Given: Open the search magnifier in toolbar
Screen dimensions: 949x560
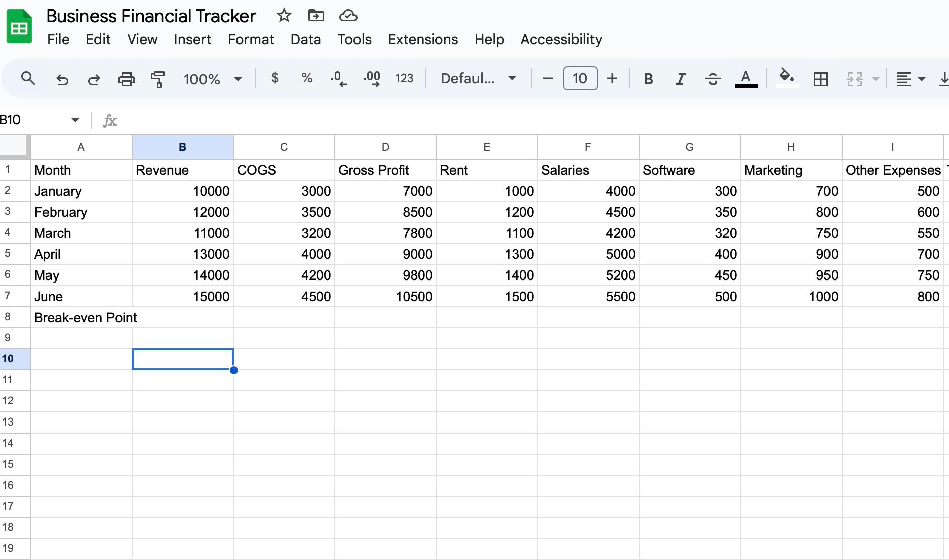Looking at the screenshot, I should click(x=28, y=79).
